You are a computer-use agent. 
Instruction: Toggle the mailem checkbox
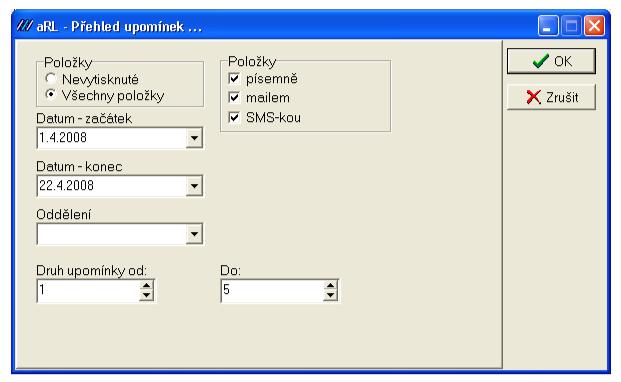(234, 97)
